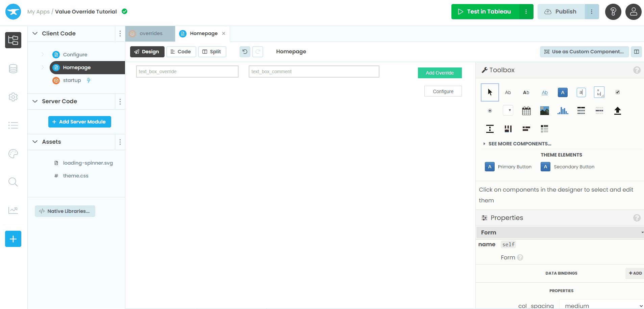This screenshot has width=644, height=309.
Task: Close the Homepage tab
Action: [x=224, y=33]
